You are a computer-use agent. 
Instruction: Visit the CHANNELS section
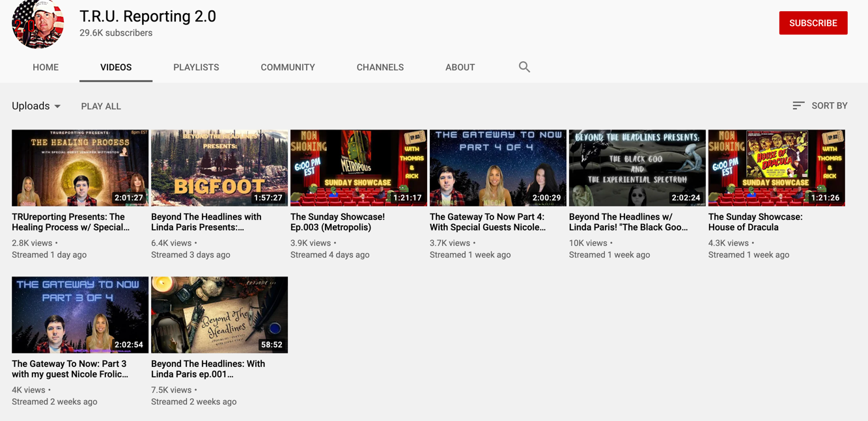(380, 67)
